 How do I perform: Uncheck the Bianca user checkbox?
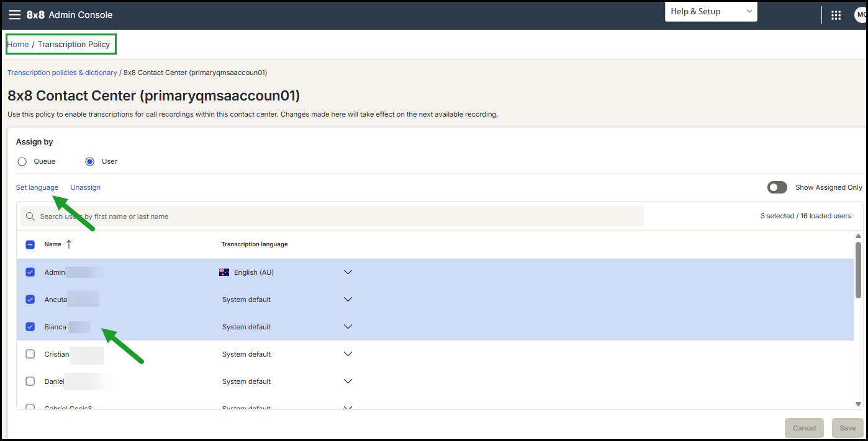point(30,327)
